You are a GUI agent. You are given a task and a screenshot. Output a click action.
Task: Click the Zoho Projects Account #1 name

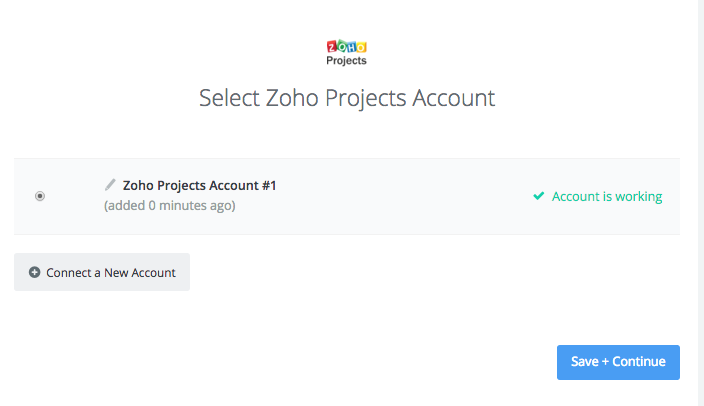pyautogui.click(x=199, y=185)
